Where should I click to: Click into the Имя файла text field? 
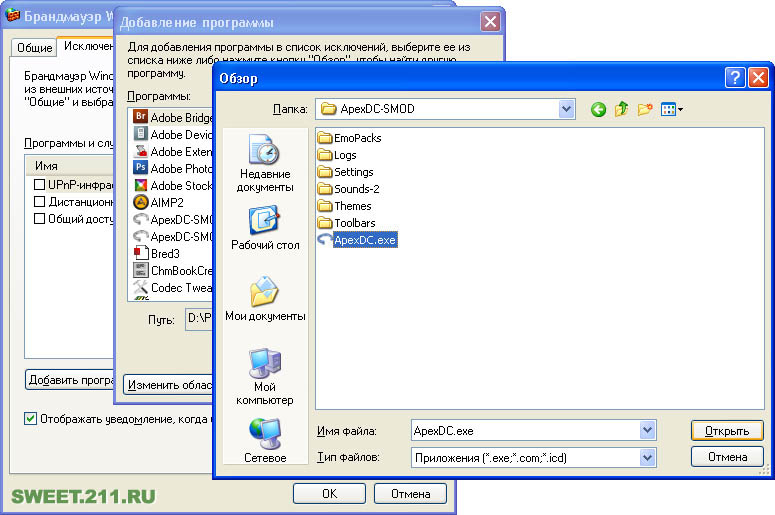525,430
